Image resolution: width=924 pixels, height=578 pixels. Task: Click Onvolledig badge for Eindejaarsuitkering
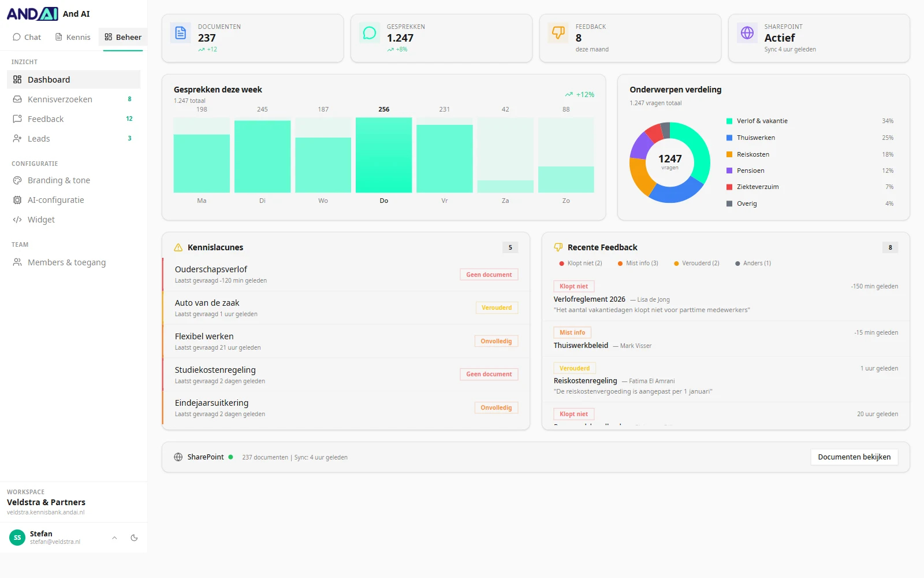coord(496,408)
